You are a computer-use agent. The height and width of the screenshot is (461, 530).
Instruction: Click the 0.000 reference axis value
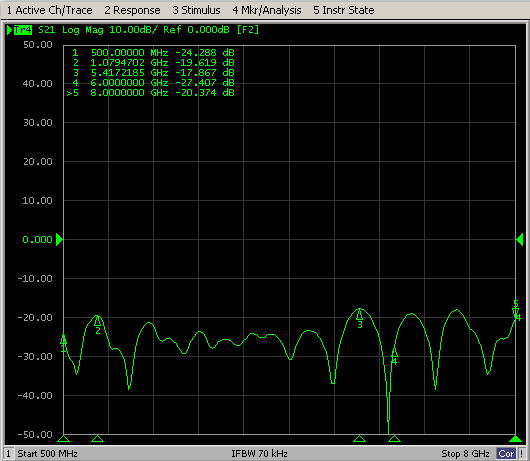click(38, 240)
